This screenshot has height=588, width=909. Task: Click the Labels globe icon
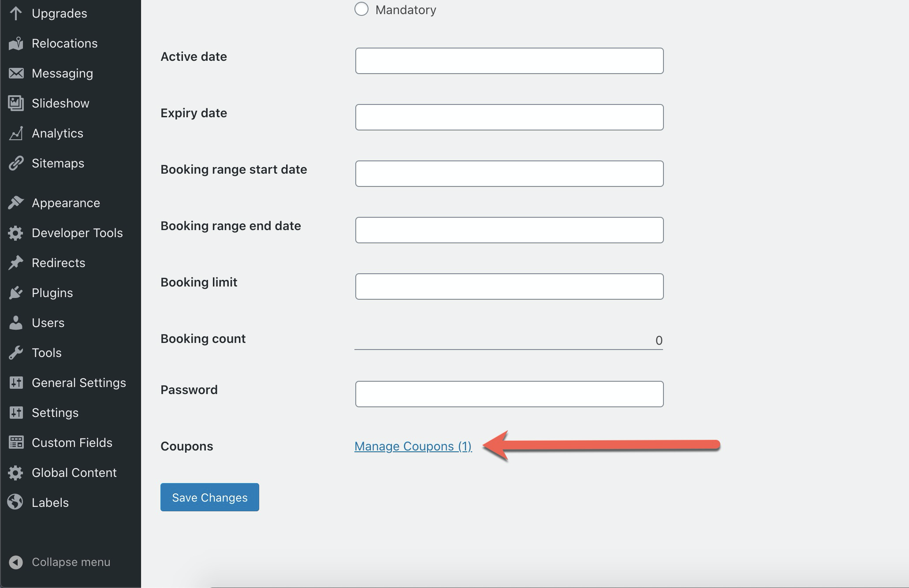[16, 502]
